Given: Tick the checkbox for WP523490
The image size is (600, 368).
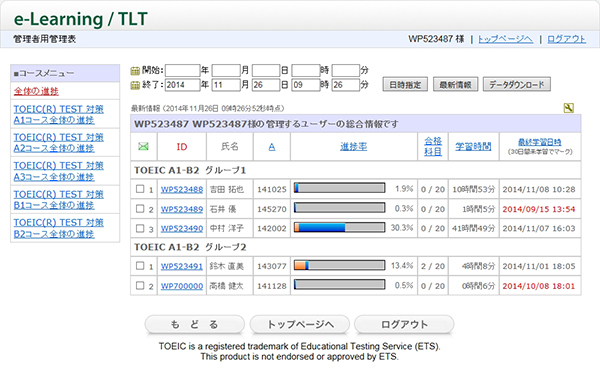Looking at the screenshot, I should click(140, 228).
